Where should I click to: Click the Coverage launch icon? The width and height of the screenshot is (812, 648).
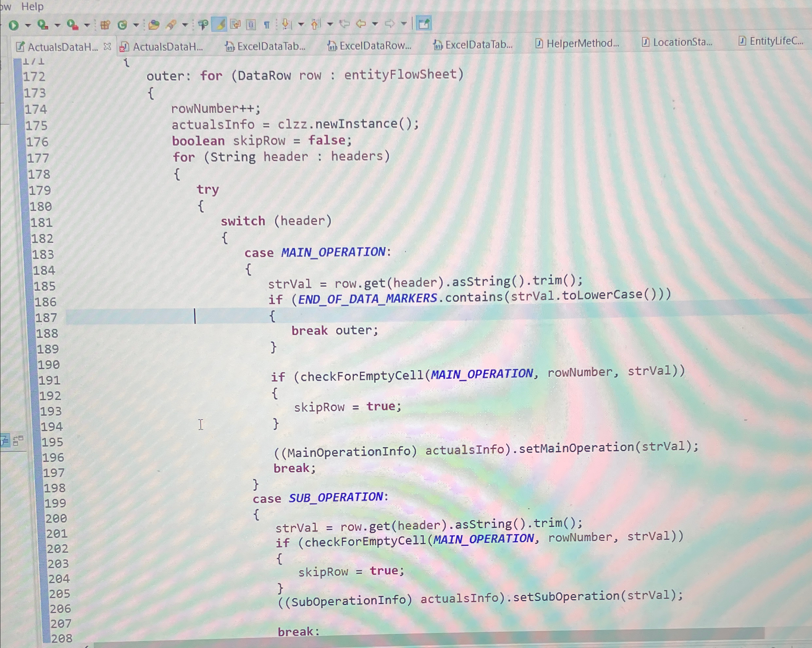click(42, 25)
